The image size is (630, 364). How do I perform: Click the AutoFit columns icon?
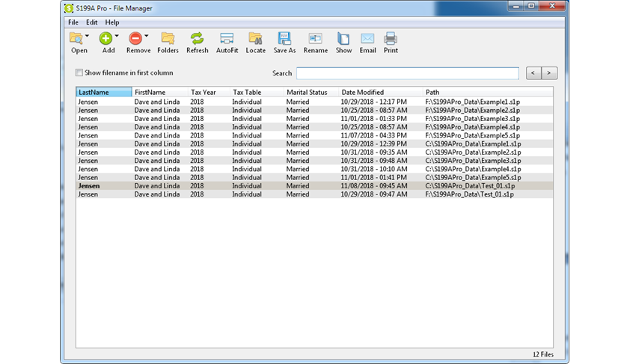(227, 39)
